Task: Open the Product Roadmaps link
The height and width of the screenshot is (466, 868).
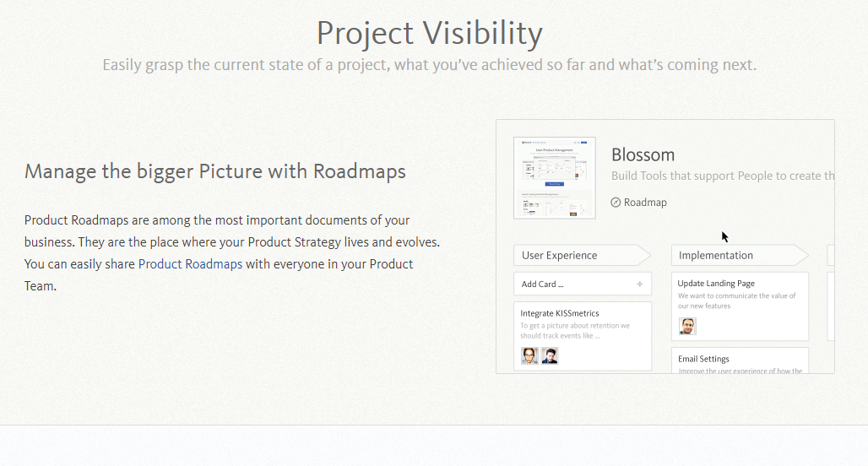Action: pyautogui.click(x=190, y=264)
